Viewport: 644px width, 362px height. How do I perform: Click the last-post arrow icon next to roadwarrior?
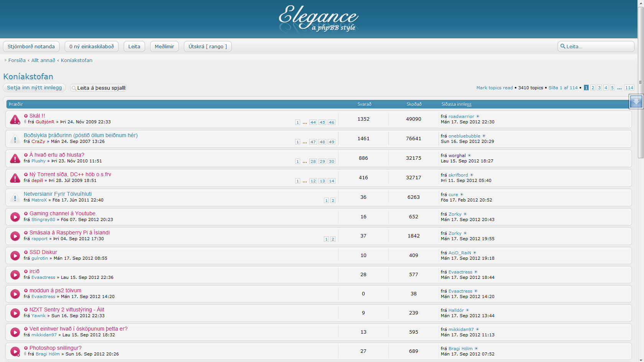coord(478,116)
